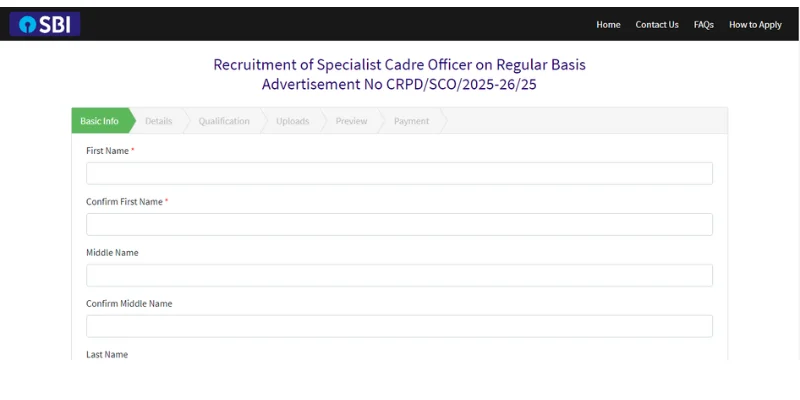Open the How to Apply page

(x=755, y=25)
